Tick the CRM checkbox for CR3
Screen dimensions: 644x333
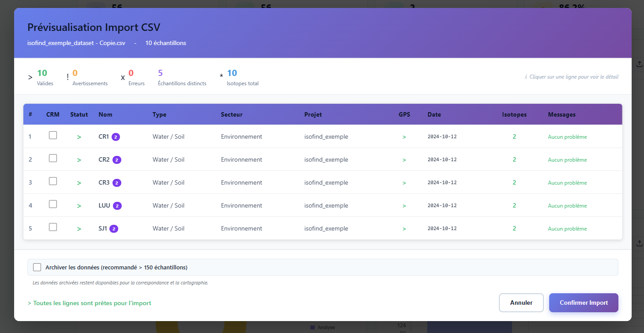coord(53,181)
